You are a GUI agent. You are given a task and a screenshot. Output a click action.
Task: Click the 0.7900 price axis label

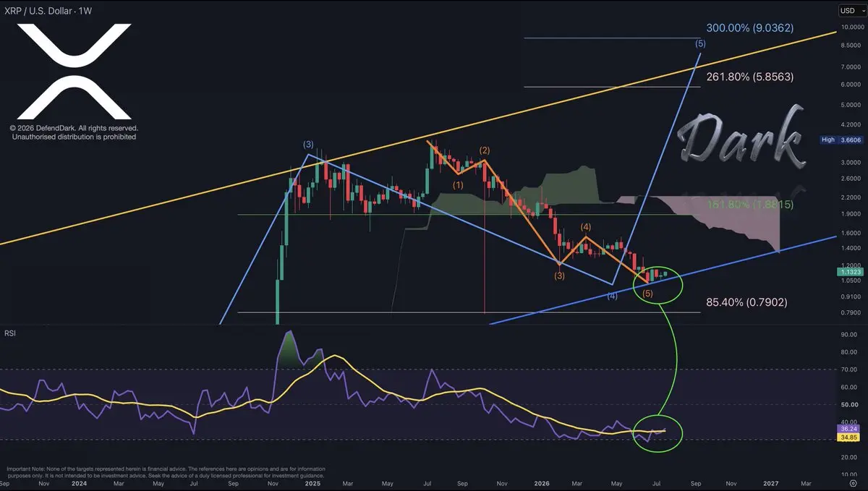[849, 312]
